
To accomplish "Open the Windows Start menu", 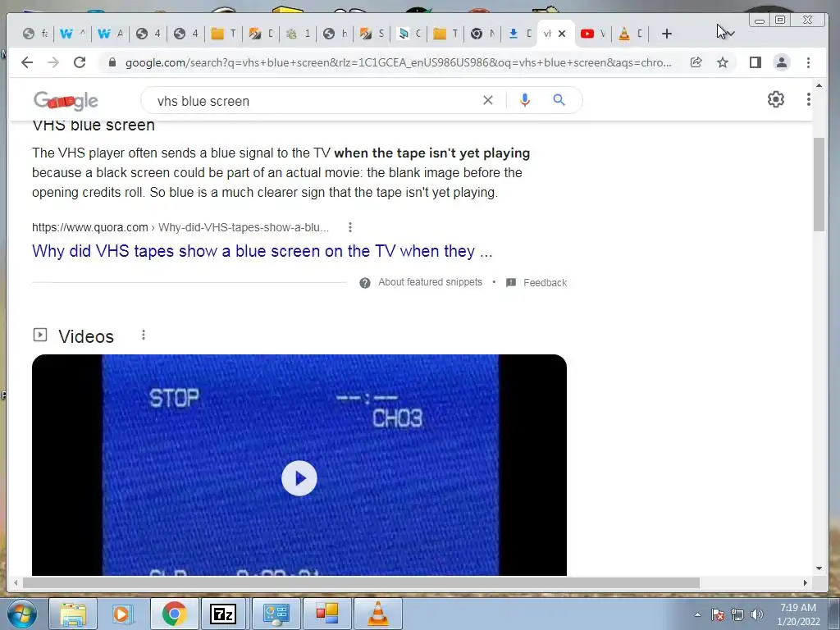I will tap(22, 614).
